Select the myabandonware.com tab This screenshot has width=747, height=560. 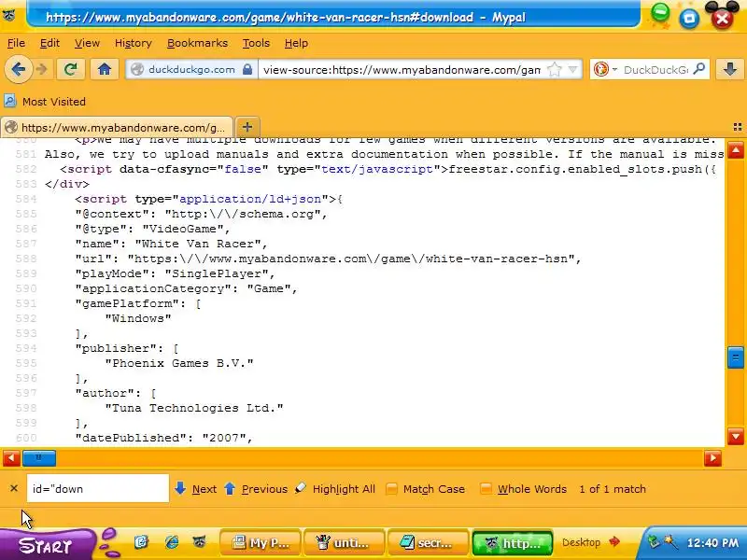pos(116,128)
